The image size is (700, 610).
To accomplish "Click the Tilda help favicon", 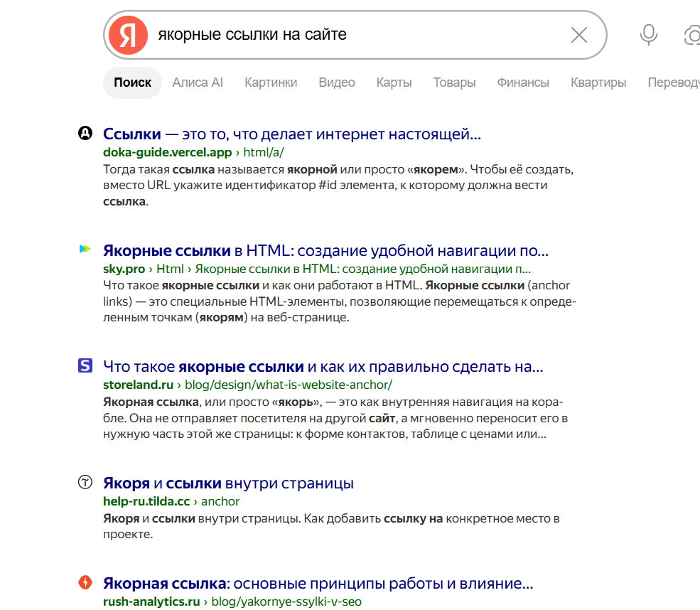I will (x=85, y=482).
